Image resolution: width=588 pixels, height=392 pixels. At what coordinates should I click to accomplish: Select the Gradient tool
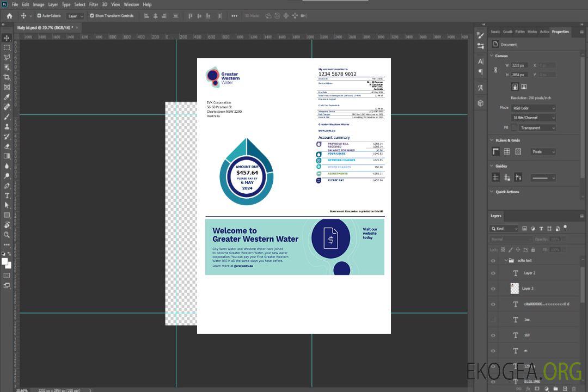[7, 156]
